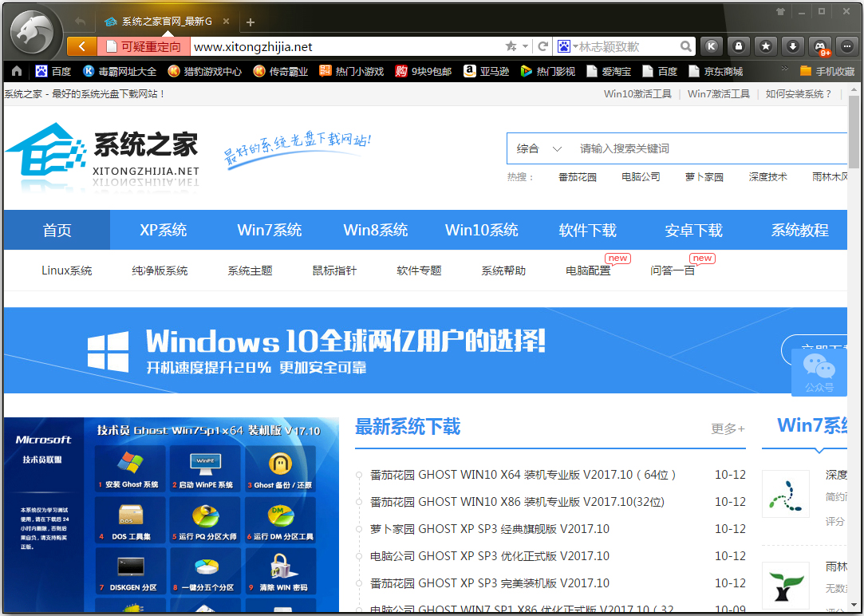Viewport: 864px width, 616px height.
Task: Select 首页 in the main navigation
Action: point(57,230)
